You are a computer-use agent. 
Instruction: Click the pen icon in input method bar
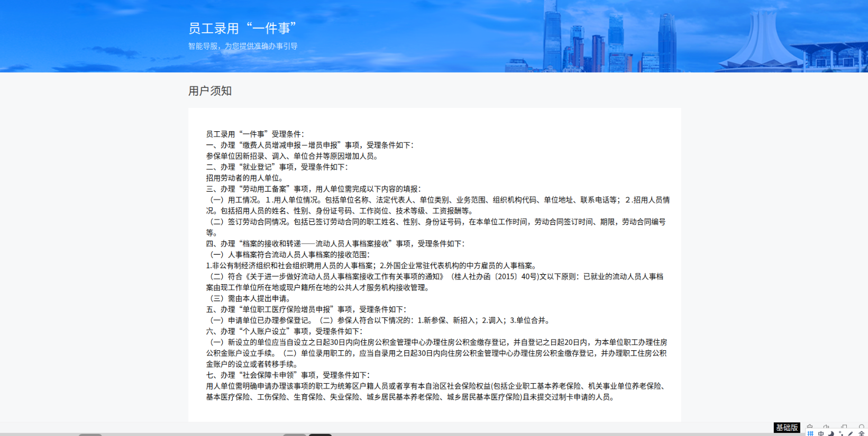click(x=851, y=433)
